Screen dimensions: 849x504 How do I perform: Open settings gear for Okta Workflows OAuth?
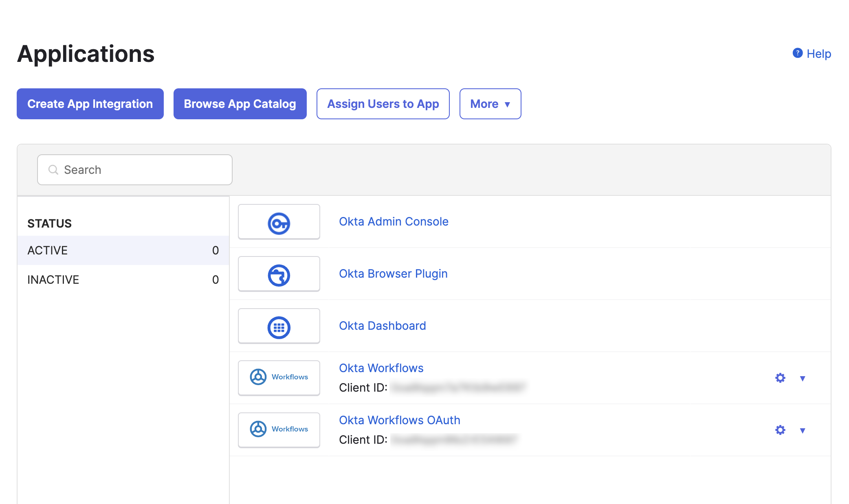[780, 430]
